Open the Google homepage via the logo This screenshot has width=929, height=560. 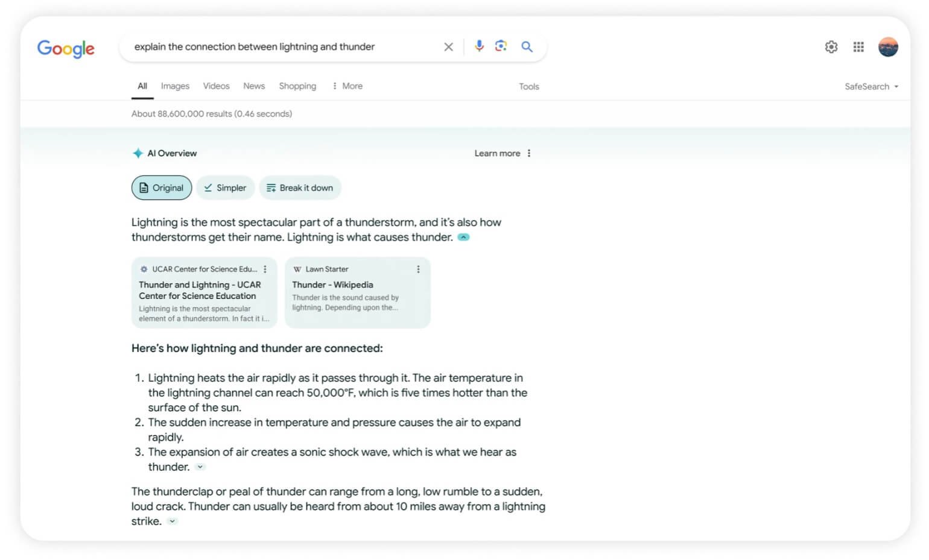pos(66,49)
